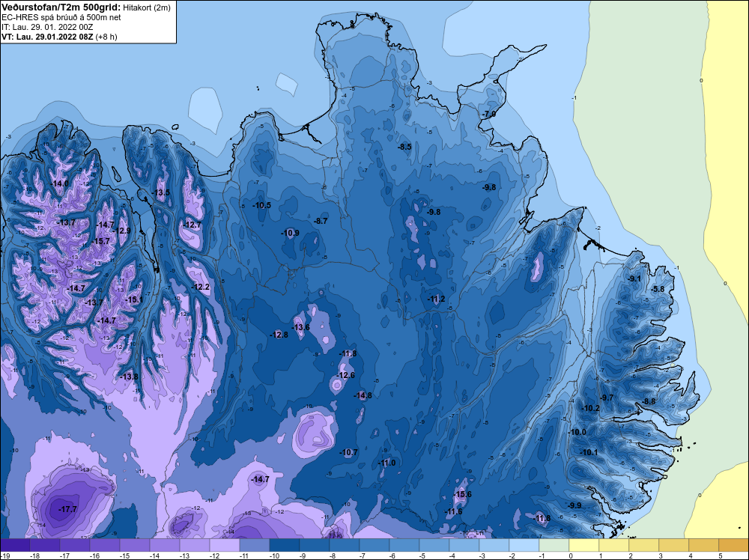The image size is (749, 560).
Task: Click the temperature value -11.6
Action: tap(453, 511)
